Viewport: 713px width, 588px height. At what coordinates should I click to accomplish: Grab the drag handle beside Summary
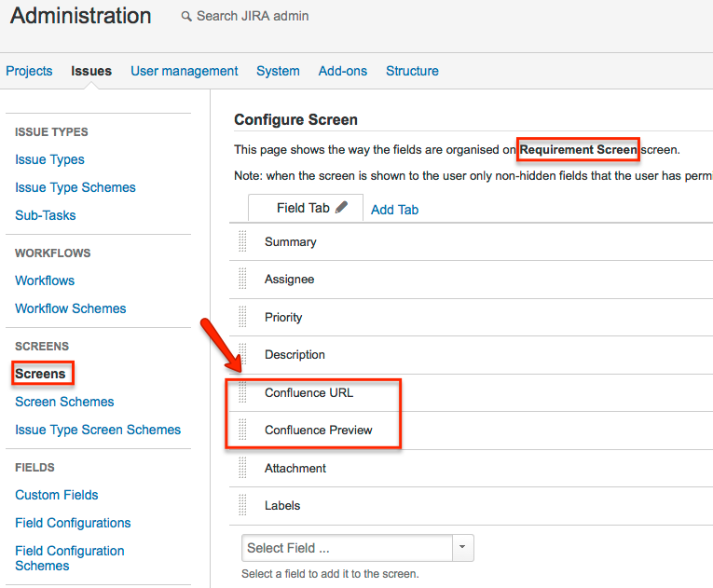(242, 241)
